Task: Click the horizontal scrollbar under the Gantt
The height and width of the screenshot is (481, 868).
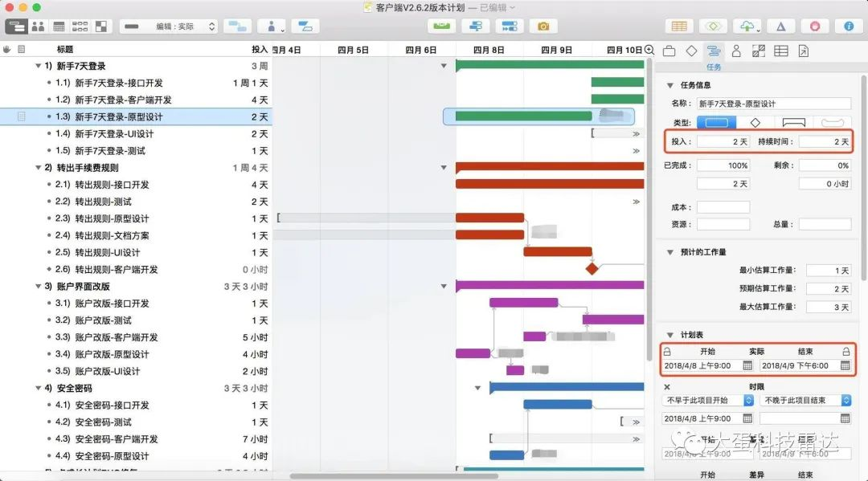Action: 394,476
